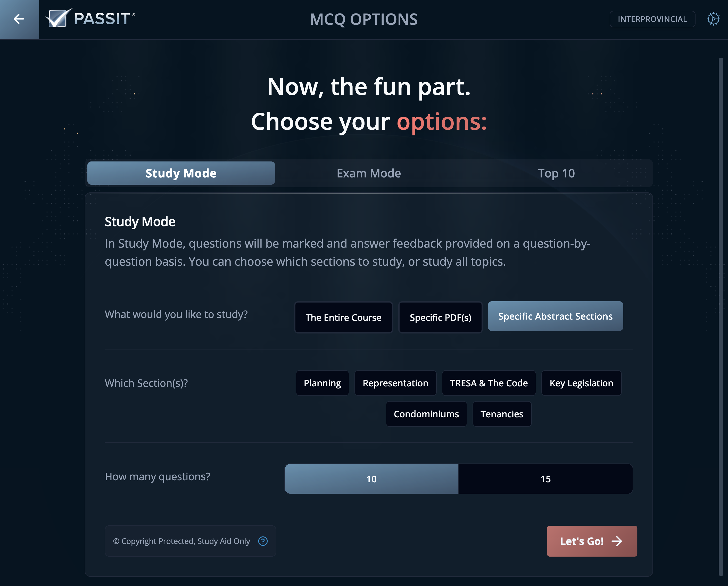
Task: Click the back arrow in top left
Action: [19, 19]
